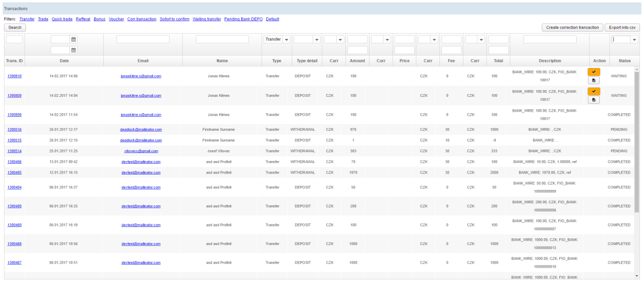Apply the Voucher filter
This screenshot has width=644, height=281.
point(117,19)
